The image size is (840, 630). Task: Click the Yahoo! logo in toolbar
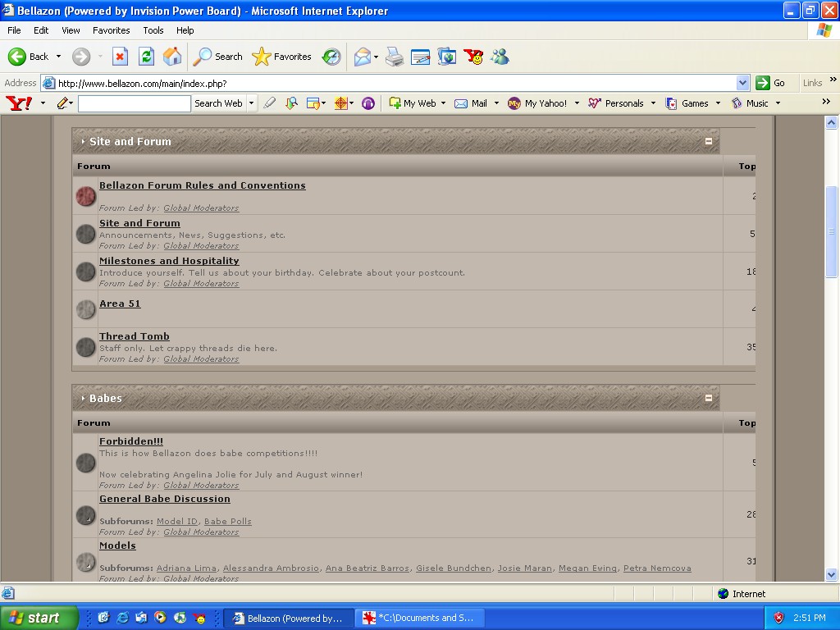click(19, 103)
